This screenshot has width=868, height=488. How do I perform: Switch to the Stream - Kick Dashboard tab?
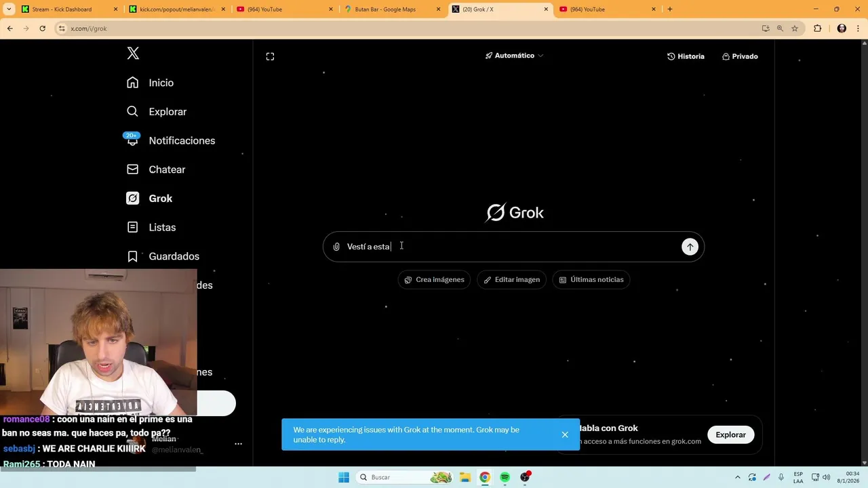pyautogui.click(x=70, y=9)
